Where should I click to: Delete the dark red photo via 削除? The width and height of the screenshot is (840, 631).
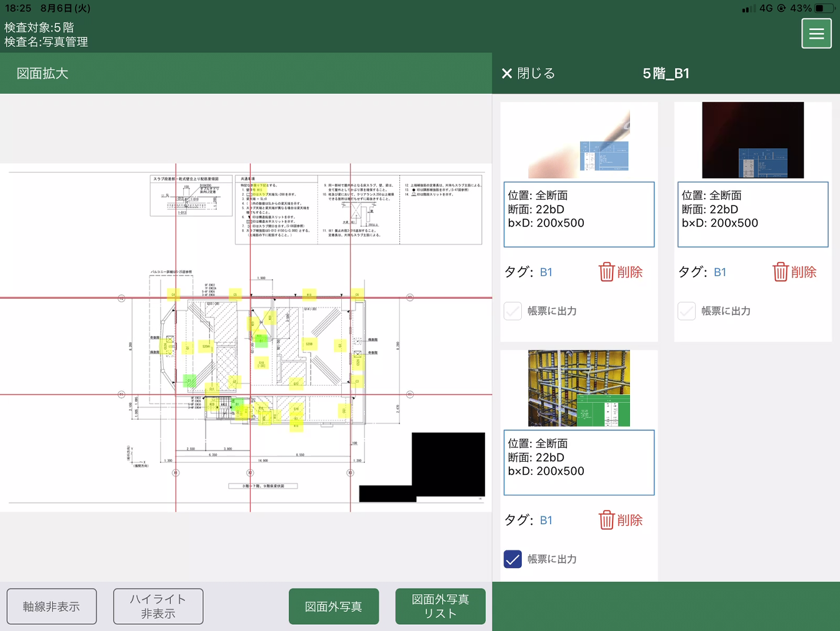794,272
